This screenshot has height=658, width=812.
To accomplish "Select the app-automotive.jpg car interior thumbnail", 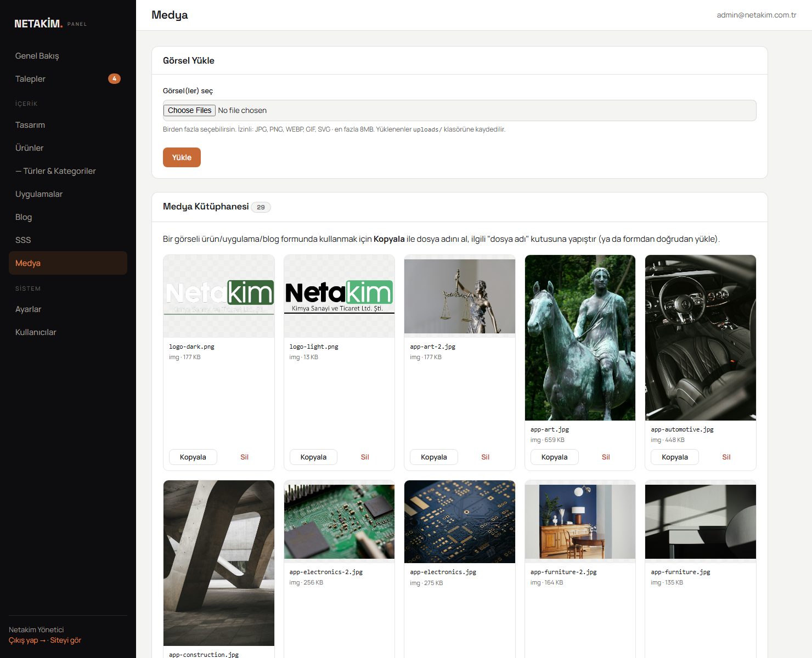I will pyautogui.click(x=701, y=338).
